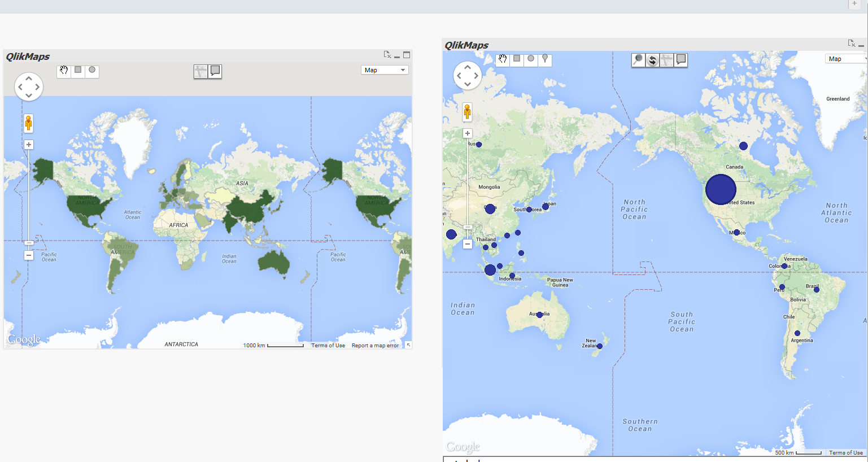Click the zoom slider handle in left map
The width and height of the screenshot is (868, 462).
point(29,243)
